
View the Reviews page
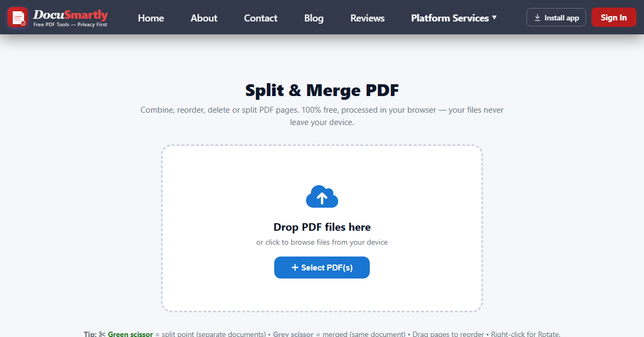coord(368,18)
